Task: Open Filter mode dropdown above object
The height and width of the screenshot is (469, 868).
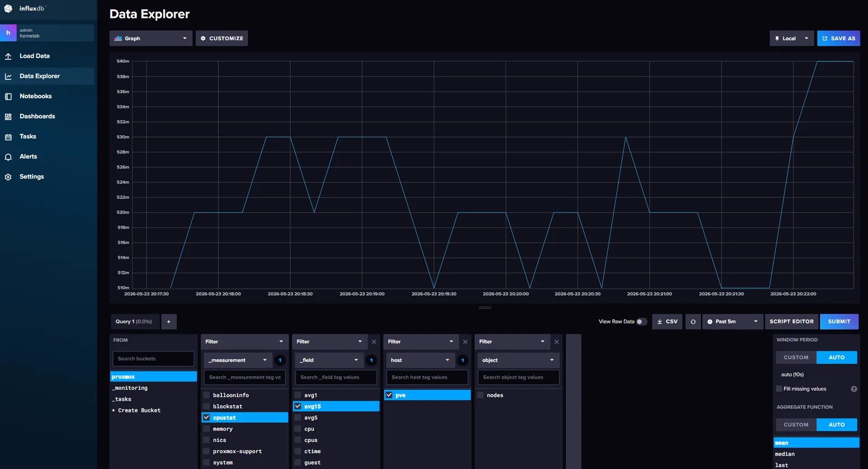Action: (512, 341)
